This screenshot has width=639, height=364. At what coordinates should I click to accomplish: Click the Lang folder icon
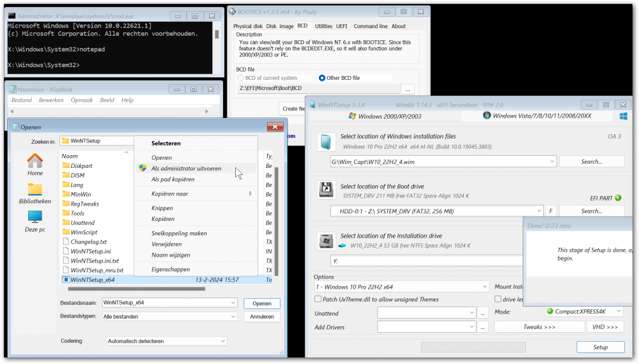[66, 185]
